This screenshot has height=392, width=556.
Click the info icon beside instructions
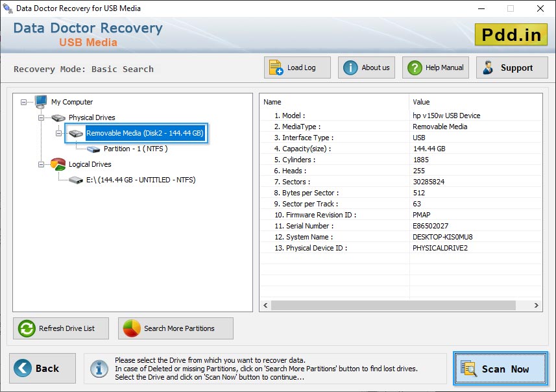tap(99, 369)
